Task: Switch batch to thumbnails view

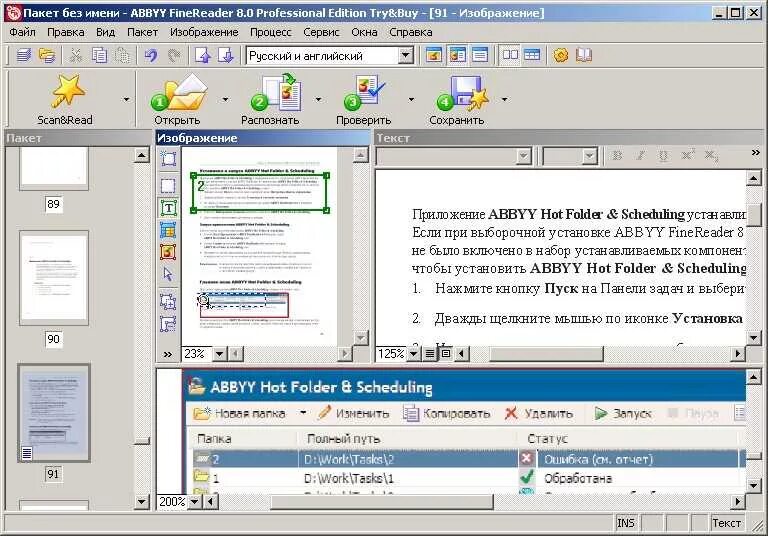Action: [x=510, y=55]
